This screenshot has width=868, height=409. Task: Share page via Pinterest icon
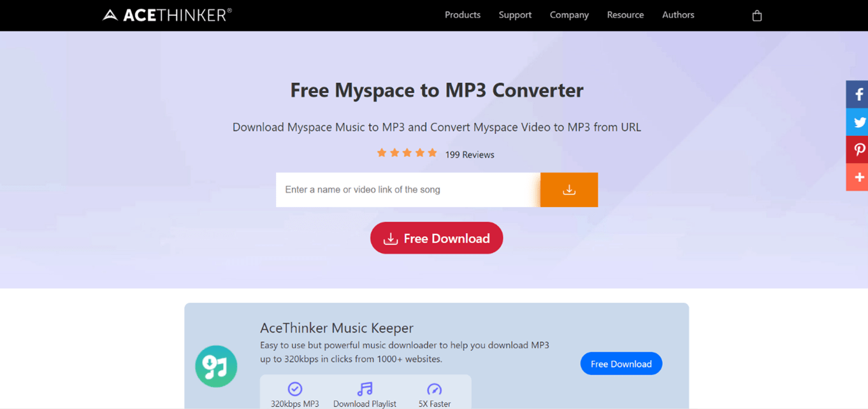858,150
